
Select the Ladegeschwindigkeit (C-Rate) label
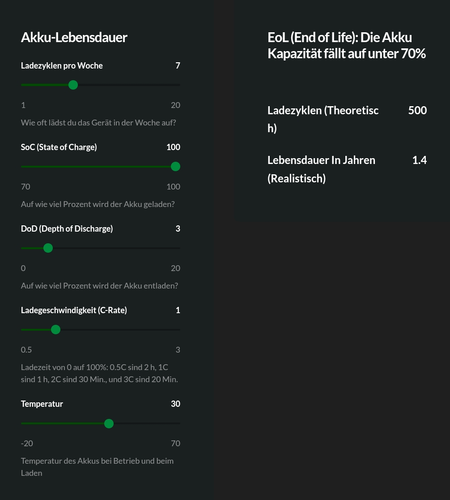click(x=74, y=310)
